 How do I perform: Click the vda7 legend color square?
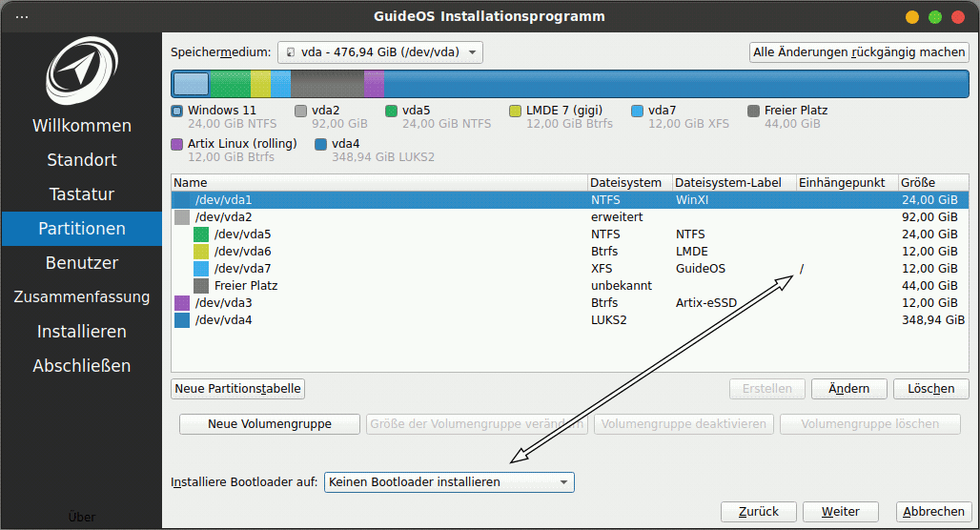coord(637,111)
